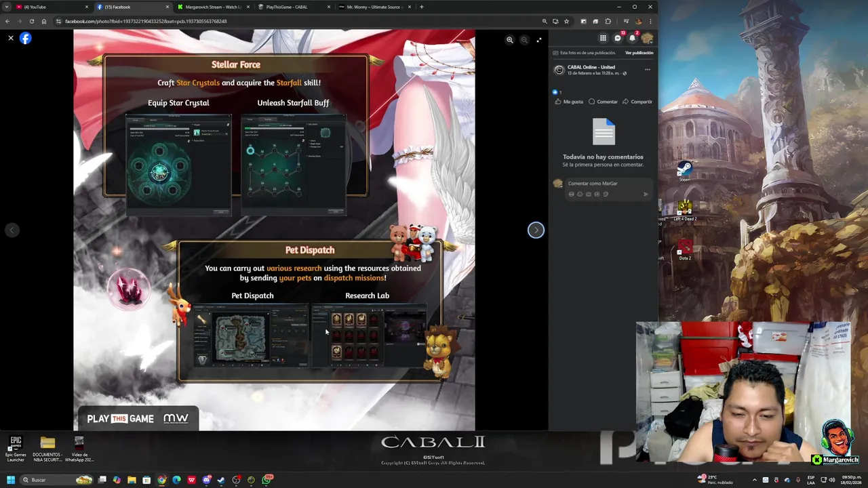This screenshot has height=488, width=868.
Task: Open DOCUMENTOS folder on desktop
Action: point(47,449)
